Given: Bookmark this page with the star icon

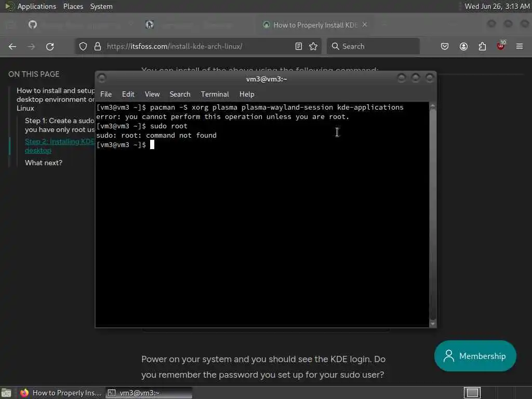Looking at the screenshot, I should (313, 46).
